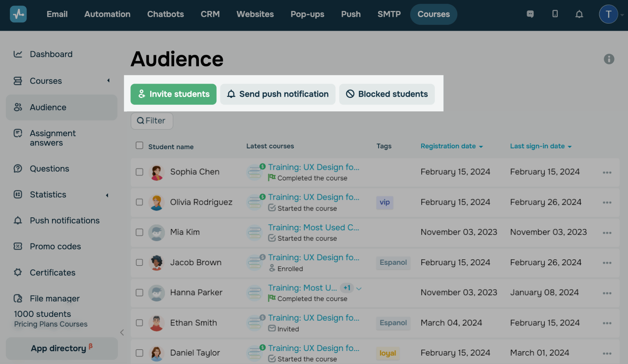
Task: Open the Blocked students list
Action: coord(387,94)
